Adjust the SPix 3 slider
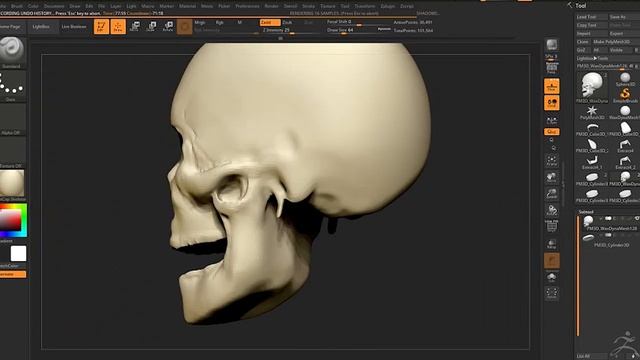The image size is (640, 360). pyautogui.click(x=551, y=57)
